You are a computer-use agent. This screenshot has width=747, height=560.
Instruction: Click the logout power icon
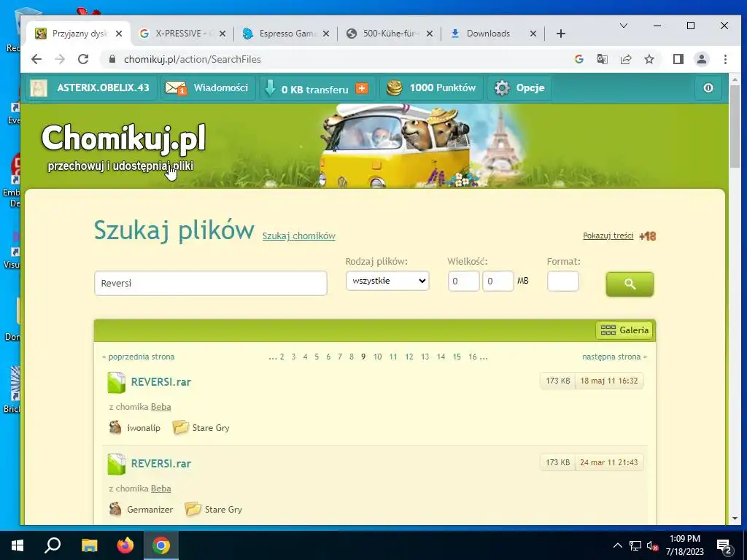(708, 88)
